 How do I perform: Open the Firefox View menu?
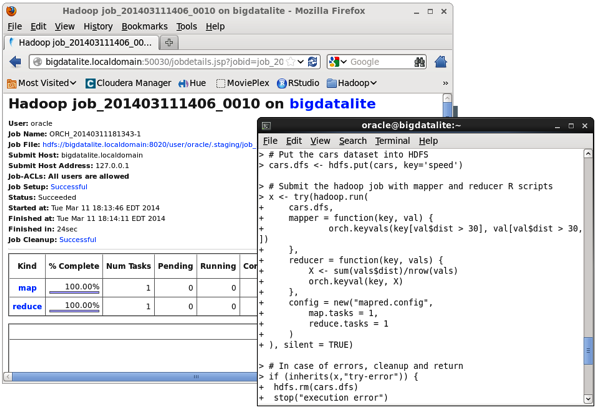(x=64, y=26)
